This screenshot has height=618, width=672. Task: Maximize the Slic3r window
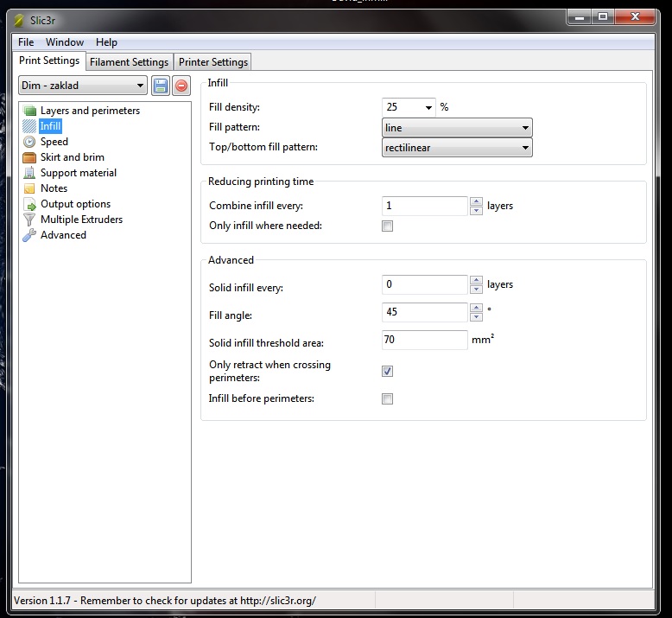point(603,17)
